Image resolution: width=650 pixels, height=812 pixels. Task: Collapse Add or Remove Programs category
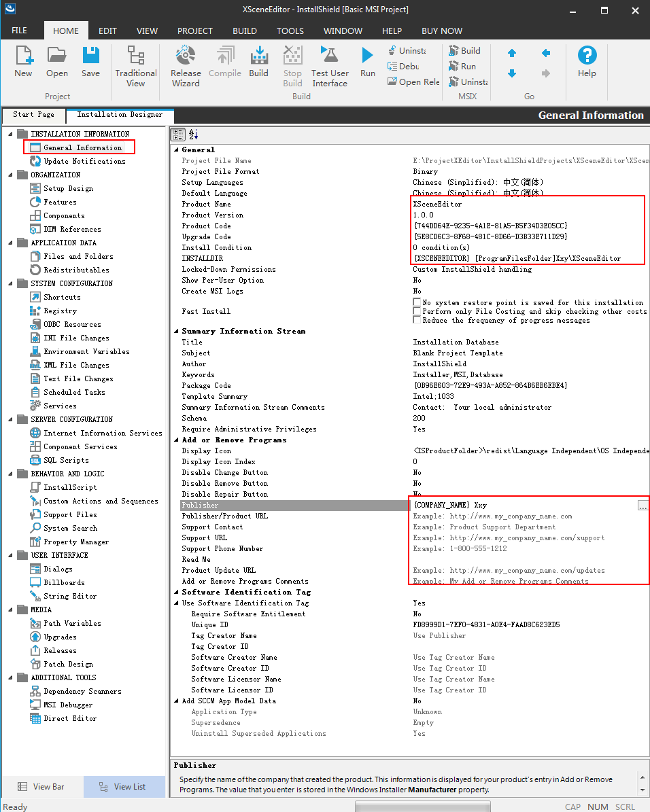[176, 440]
